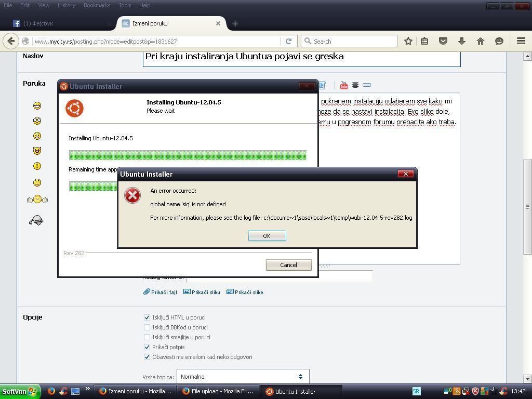
Task: Open a new browser tab
Action: 235,23
